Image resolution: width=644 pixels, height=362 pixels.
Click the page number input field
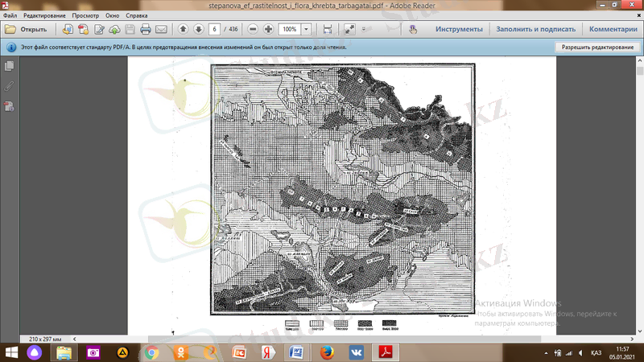point(215,30)
